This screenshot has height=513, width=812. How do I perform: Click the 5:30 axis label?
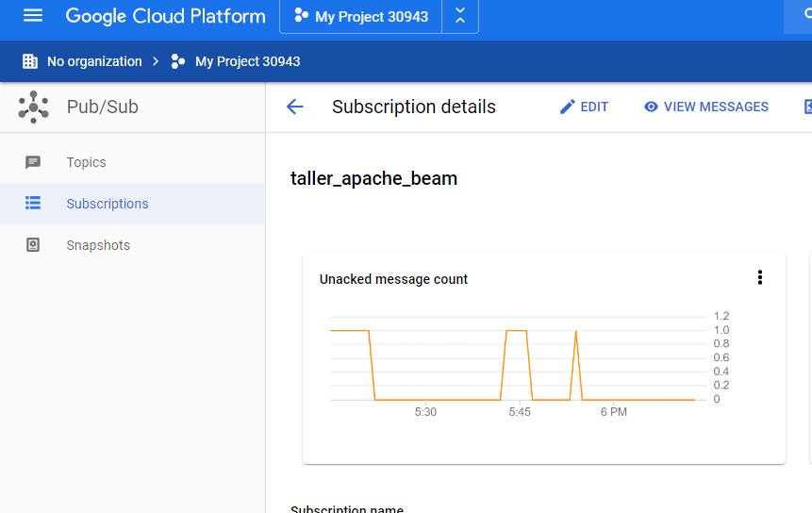425,412
